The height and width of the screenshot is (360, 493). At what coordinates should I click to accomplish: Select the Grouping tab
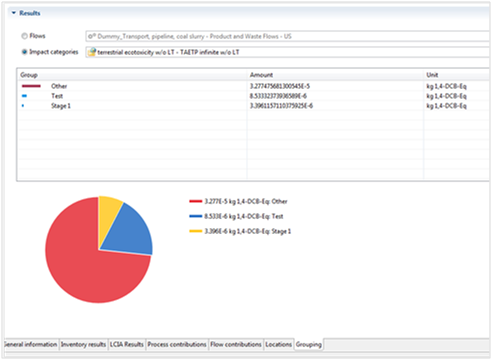(309, 344)
